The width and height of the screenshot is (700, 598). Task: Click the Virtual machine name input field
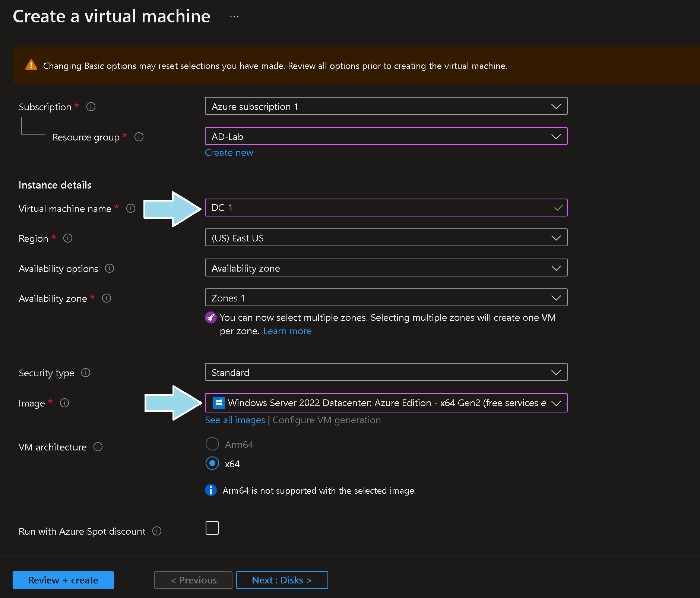click(380, 208)
